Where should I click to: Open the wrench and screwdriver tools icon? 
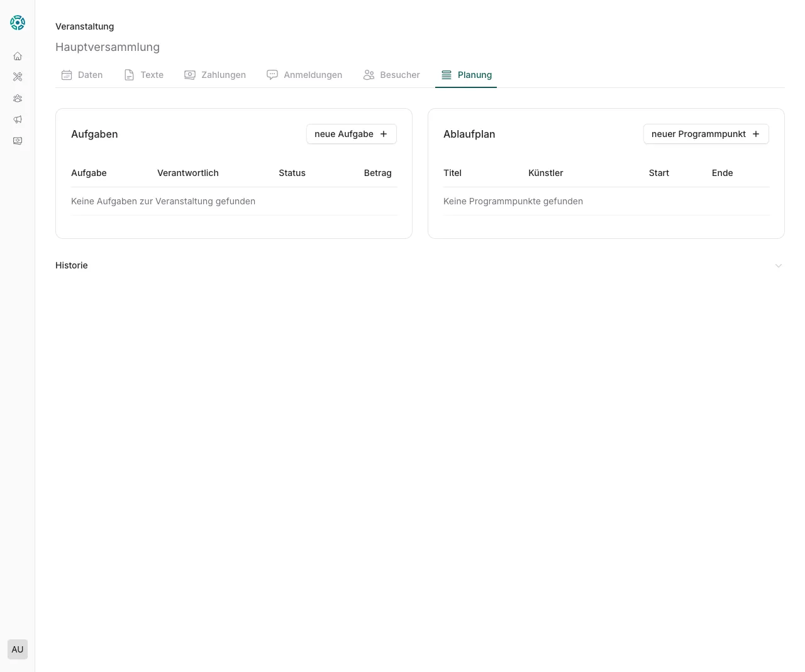click(x=18, y=77)
